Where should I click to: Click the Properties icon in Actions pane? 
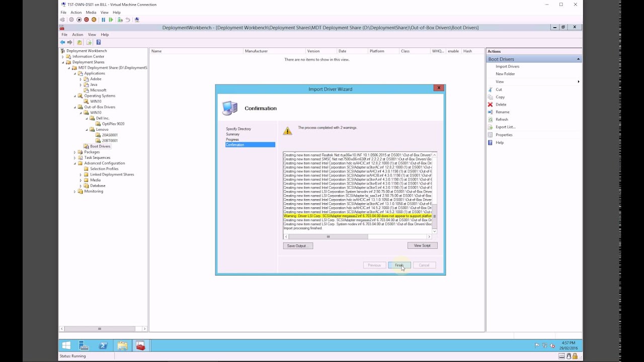pyautogui.click(x=490, y=135)
